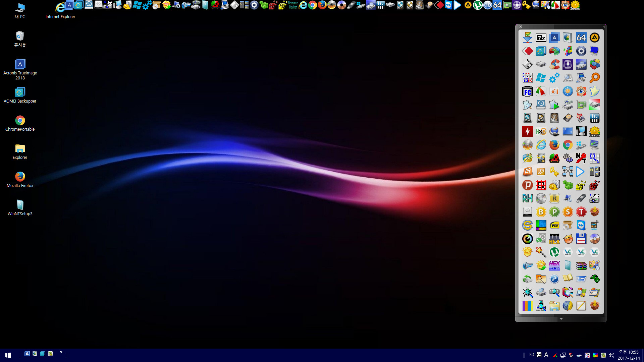644x362 pixels.
Task: Open the USB stick icon in launcher panel
Action: point(581,198)
